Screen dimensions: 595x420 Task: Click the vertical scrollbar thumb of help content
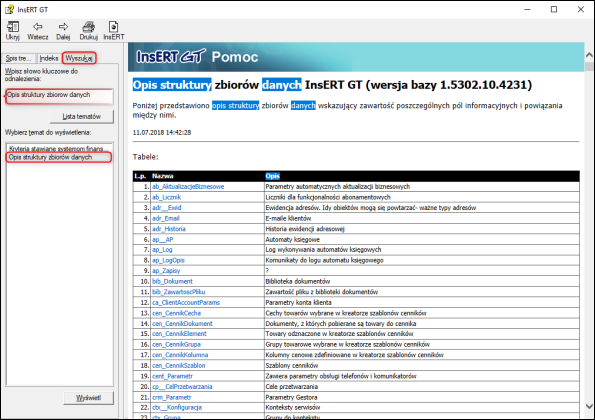point(589,67)
